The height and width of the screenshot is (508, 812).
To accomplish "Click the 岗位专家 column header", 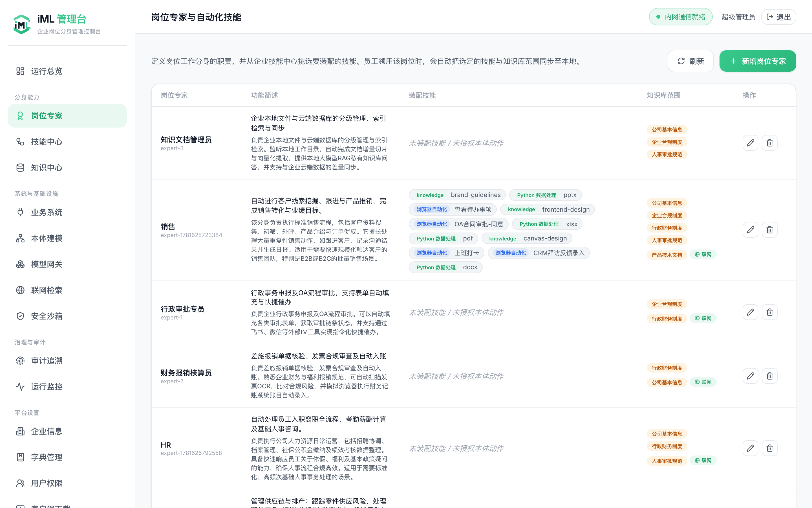I will click(174, 95).
